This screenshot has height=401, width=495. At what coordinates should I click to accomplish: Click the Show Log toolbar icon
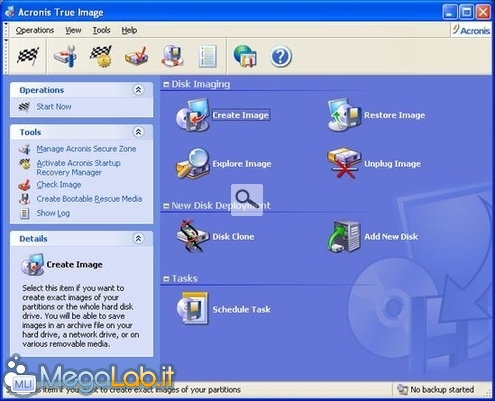(x=208, y=57)
